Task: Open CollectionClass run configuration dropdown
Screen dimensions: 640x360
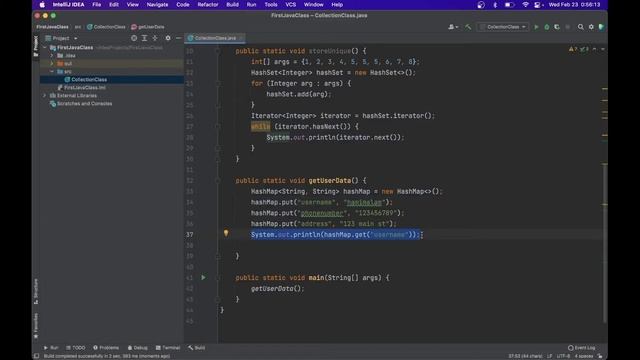Action: (x=504, y=27)
